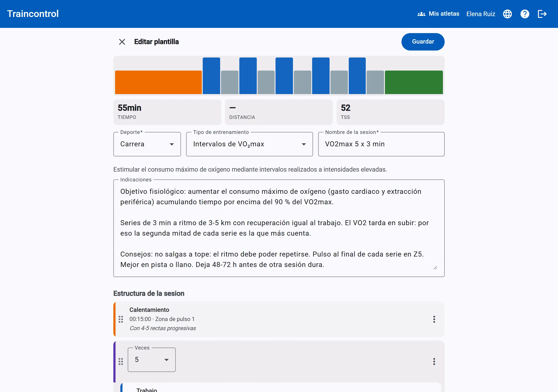Select the green cool-down bar in chart

click(x=414, y=82)
